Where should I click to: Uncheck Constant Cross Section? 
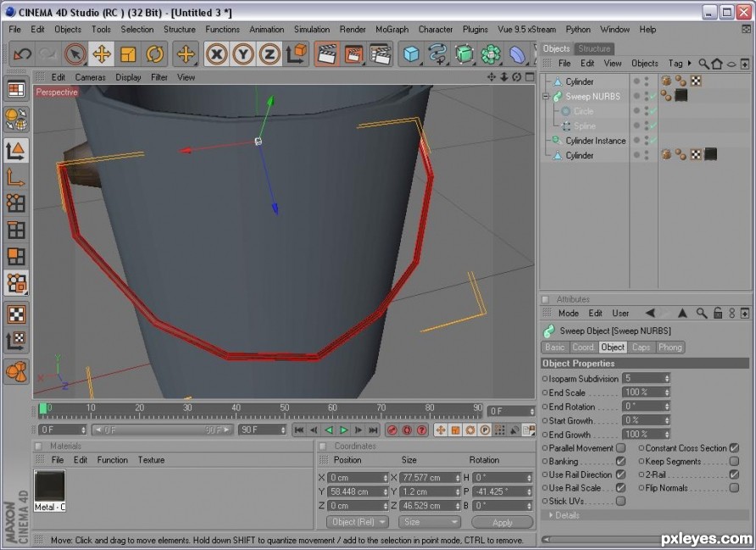734,448
